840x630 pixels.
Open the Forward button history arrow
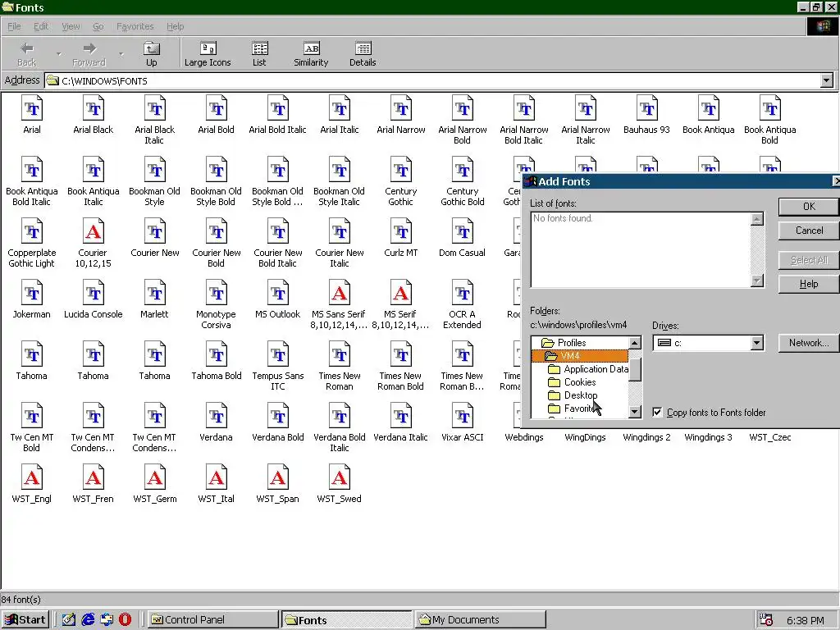[121, 54]
